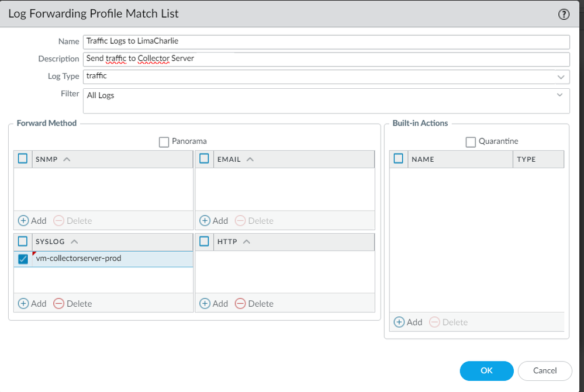The height and width of the screenshot is (392, 584).
Task: Click the Cancel button
Action: [545, 370]
